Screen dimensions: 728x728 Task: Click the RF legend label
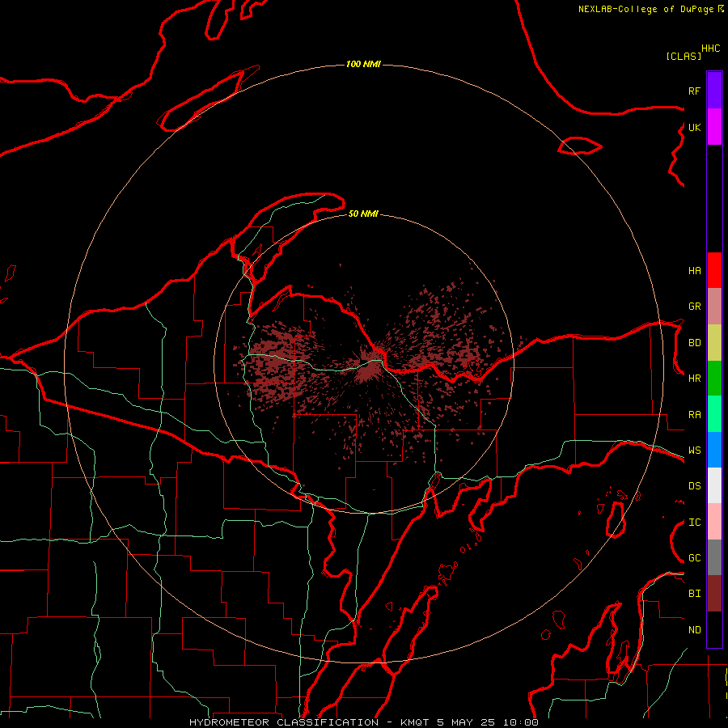[x=694, y=91]
